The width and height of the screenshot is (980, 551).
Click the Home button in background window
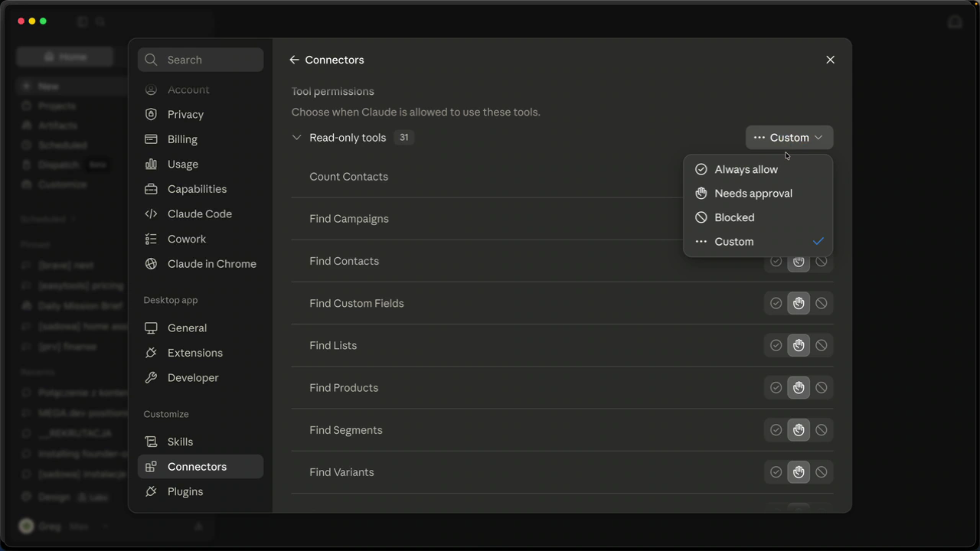pyautogui.click(x=65, y=57)
